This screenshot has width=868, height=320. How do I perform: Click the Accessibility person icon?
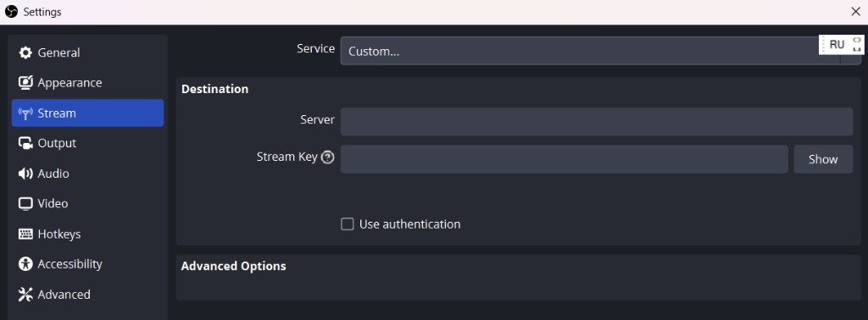[25, 264]
